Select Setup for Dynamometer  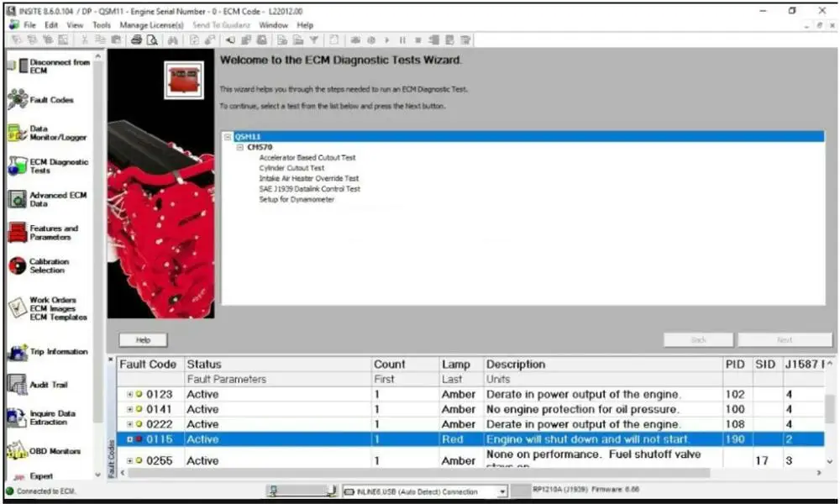[x=297, y=199]
